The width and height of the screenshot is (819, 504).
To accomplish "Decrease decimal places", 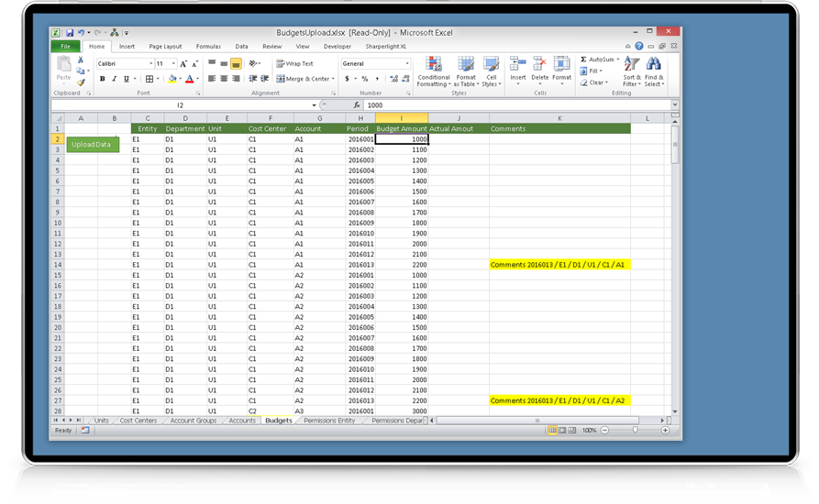I will 406,79.
